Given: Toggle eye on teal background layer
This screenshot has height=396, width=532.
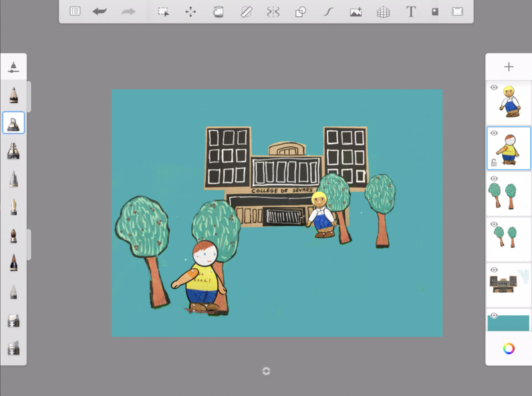Looking at the screenshot, I should click(x=494, y=315).
